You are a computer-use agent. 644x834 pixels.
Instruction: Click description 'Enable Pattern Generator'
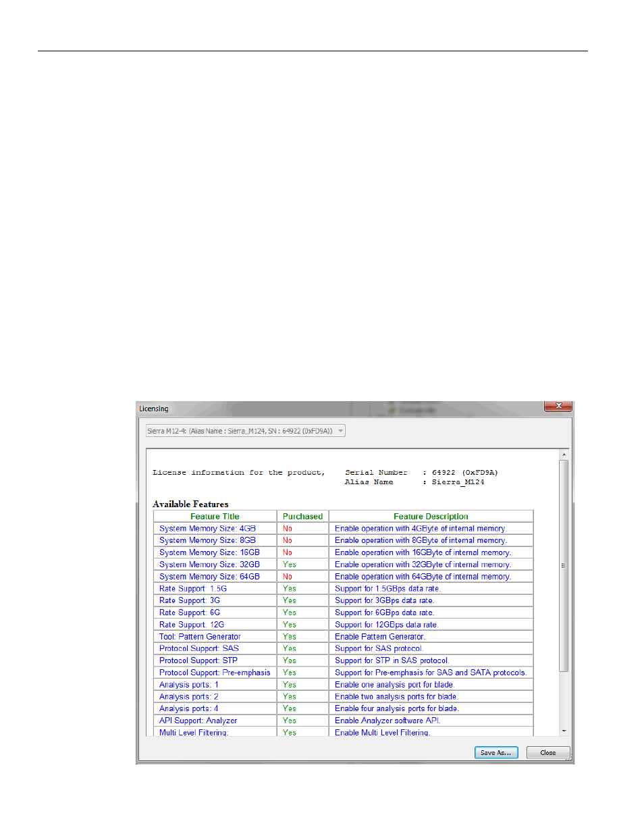[380, 637]
